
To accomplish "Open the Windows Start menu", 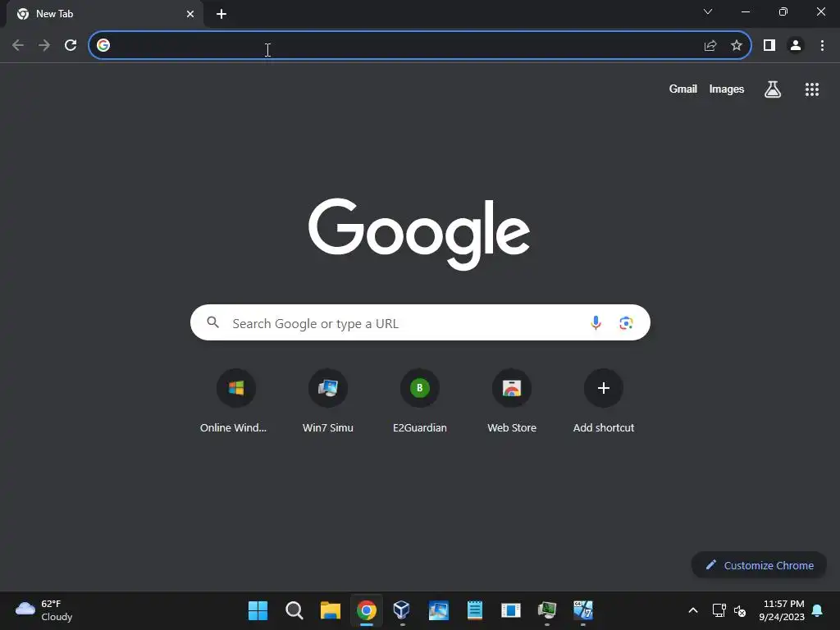I will pyautogui.click(x=258, y=610).
